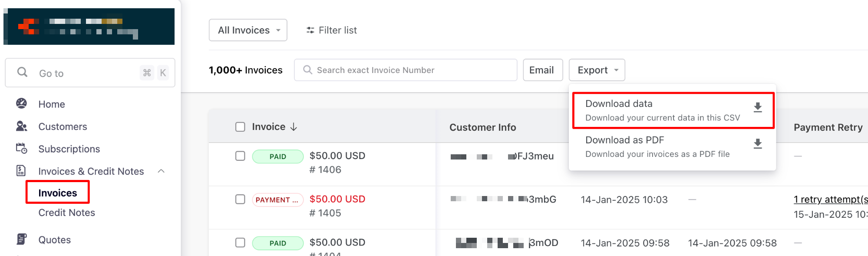Check the box for invoice #1405
Screen dimensions: 868x256
(x=240, y=199)
